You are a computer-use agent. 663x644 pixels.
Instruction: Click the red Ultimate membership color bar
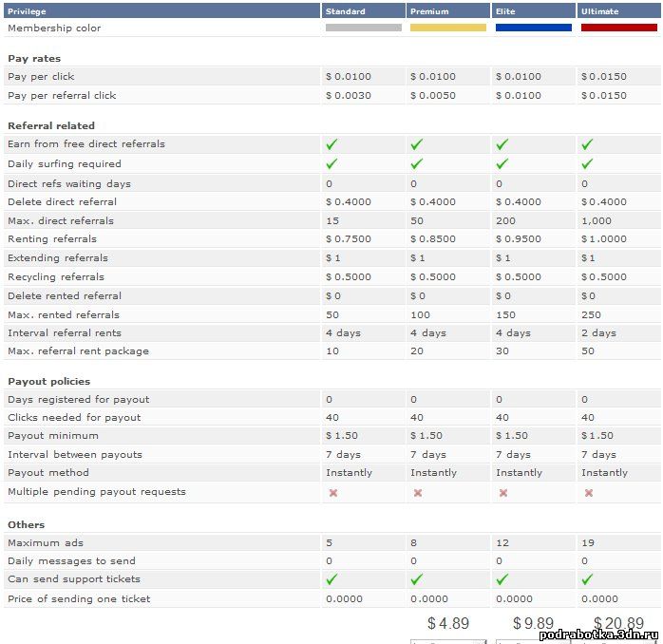(619, 28)
